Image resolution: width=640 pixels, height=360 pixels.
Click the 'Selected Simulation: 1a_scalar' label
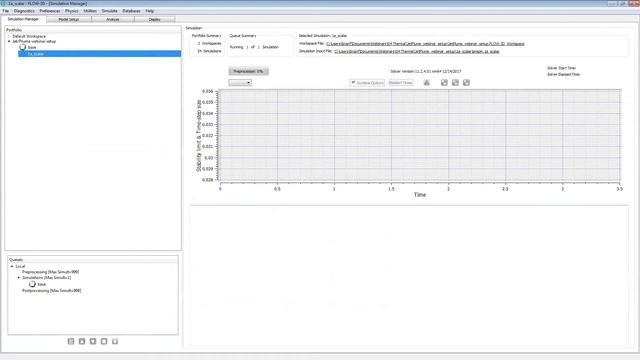click(x=322, y=36)
